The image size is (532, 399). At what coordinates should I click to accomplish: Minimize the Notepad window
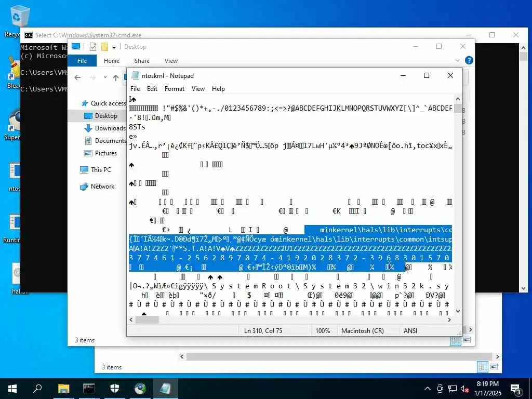(403, 75)
